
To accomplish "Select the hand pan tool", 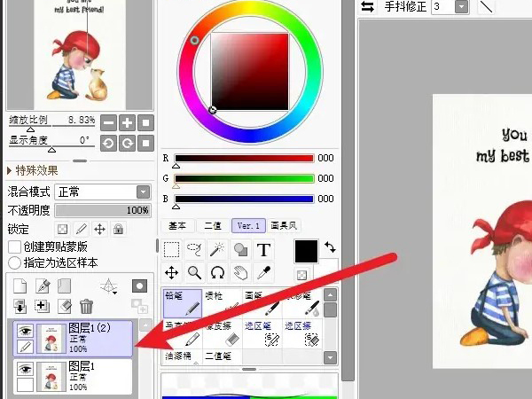I will 240,273.
